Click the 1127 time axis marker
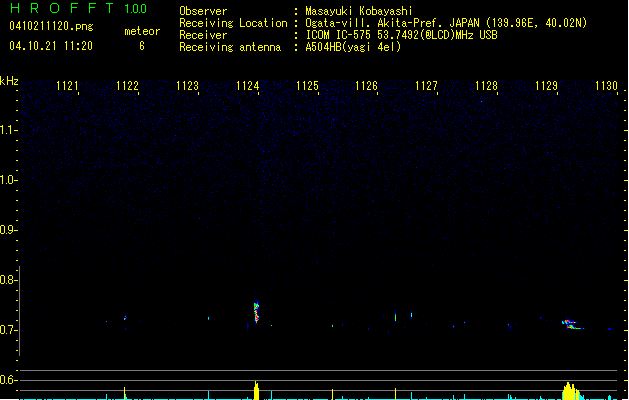Viewport: 629px width, 400px height. [x=426, y=86]
